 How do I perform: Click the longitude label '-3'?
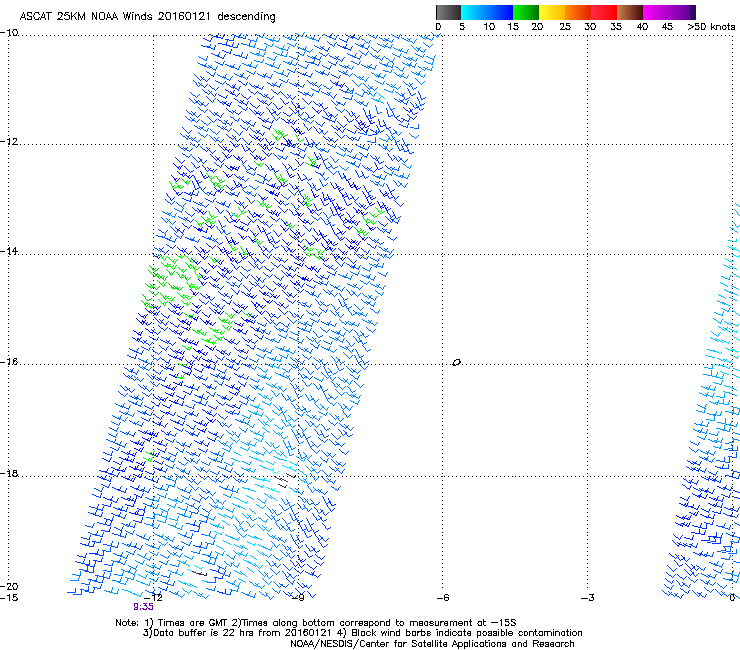[588, 598]
